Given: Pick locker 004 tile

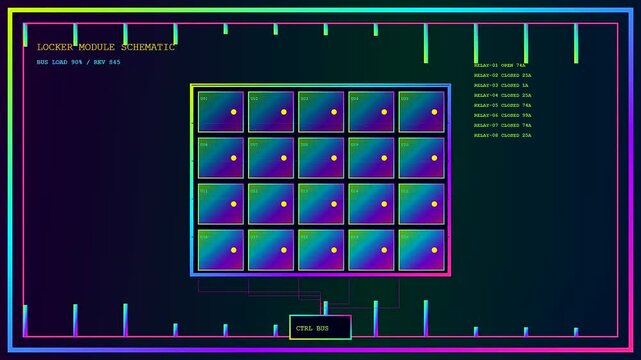Looking at the screenshot, I should tap(371, 112).
